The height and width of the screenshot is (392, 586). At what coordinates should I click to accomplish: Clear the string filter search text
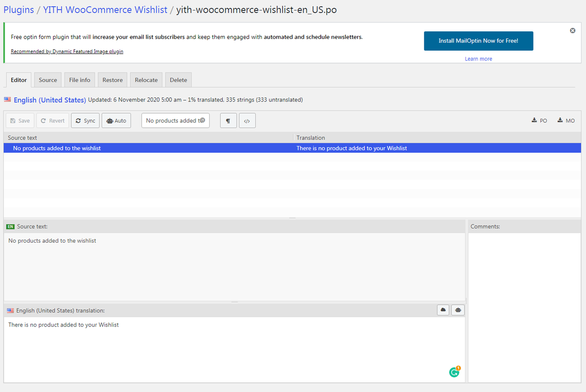[202, 121]
